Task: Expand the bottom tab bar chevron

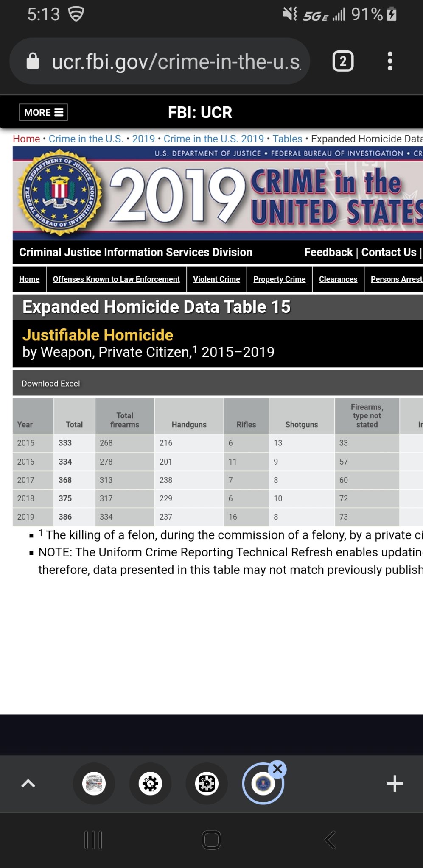Action: (28, 784)
